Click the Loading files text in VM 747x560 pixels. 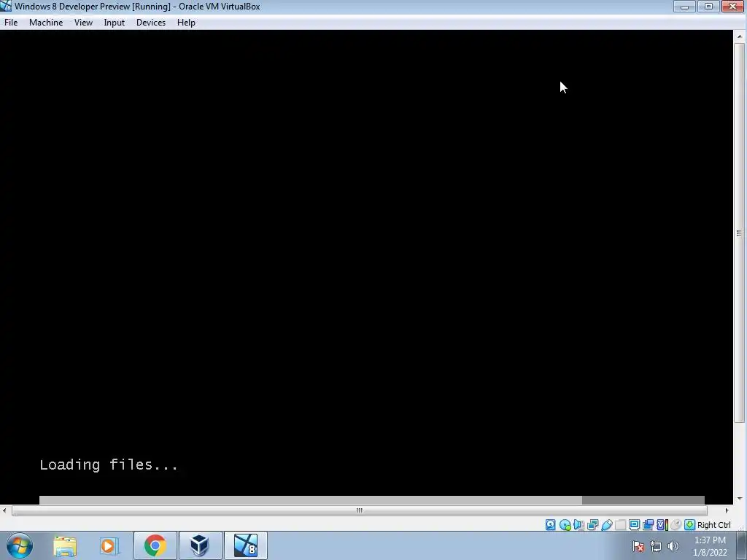click(x=109, y=464)
